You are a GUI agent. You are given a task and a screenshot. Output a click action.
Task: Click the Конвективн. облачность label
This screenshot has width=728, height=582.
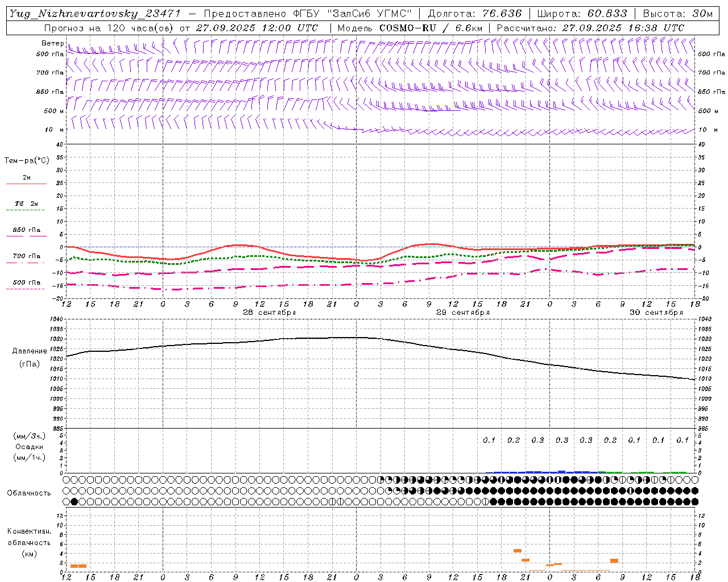[x=29, y=542]
